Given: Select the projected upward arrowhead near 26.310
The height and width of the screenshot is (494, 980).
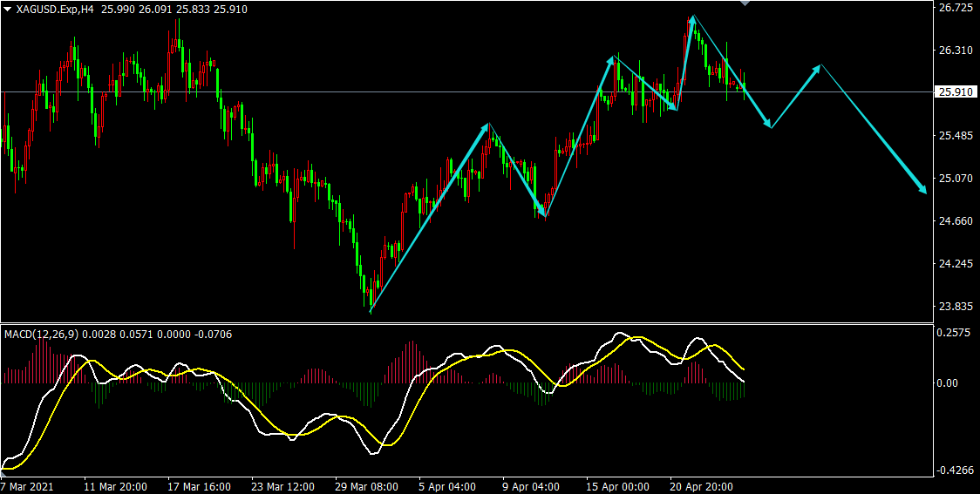Looking at the screenshot, I should (x=818, y=67).
